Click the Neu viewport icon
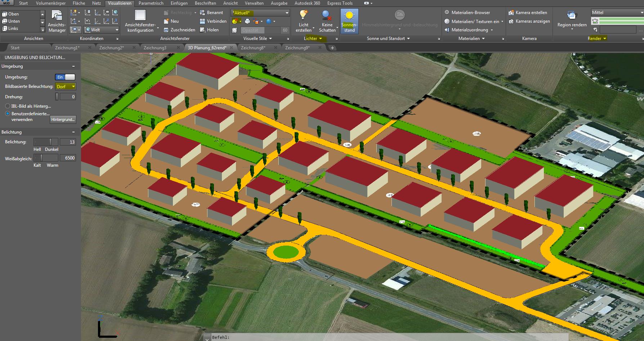Image resolution: width=644 pixels, height=341 pixels. coord(166,21)
